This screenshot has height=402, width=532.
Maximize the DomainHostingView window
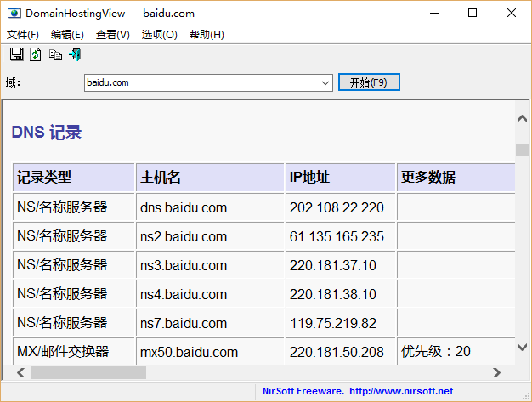(x=473, y=14)
